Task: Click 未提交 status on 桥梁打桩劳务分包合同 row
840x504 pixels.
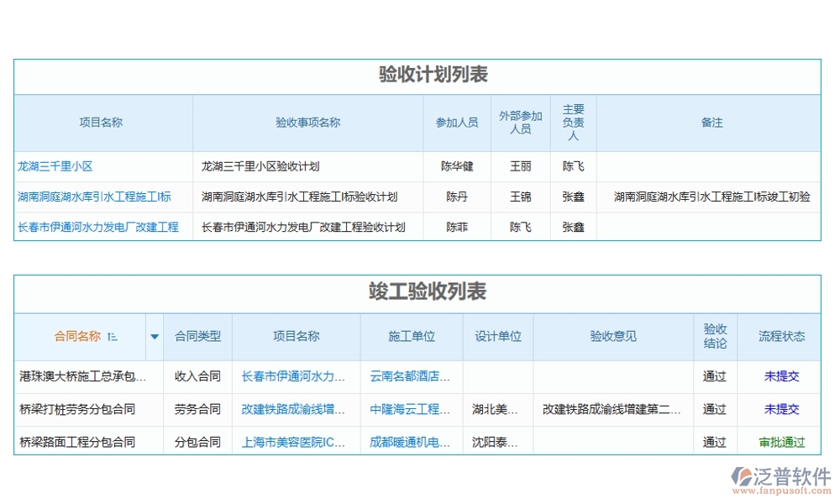Action: click(782, 410)
